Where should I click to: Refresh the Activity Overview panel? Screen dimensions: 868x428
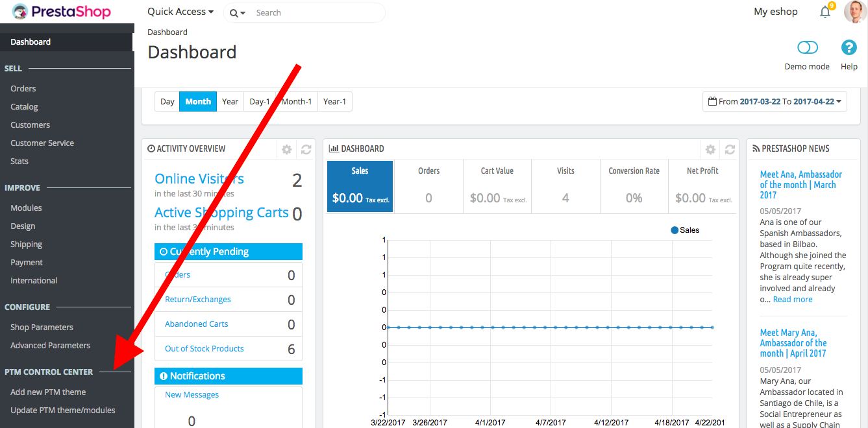pyautogui.click(x=306, y=149)
